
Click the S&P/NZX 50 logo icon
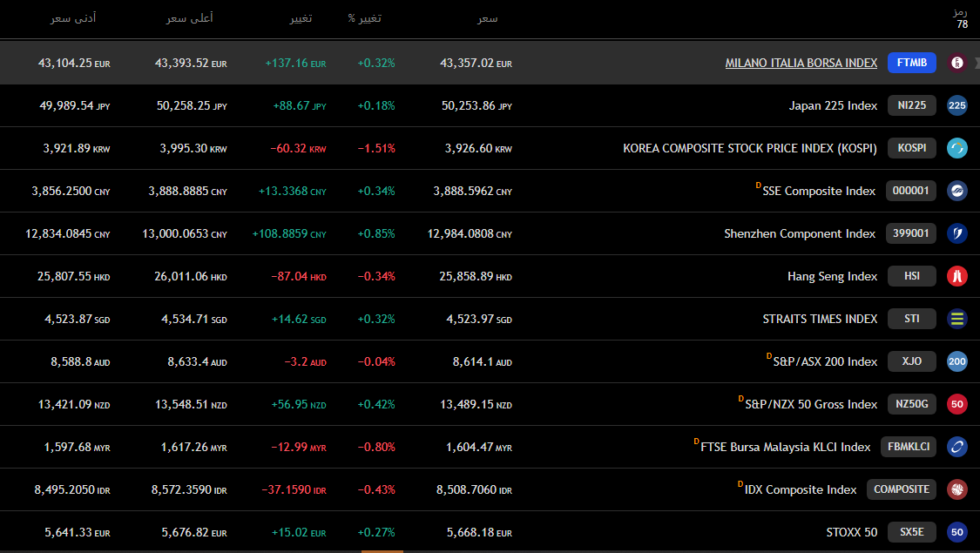point(956,404)
